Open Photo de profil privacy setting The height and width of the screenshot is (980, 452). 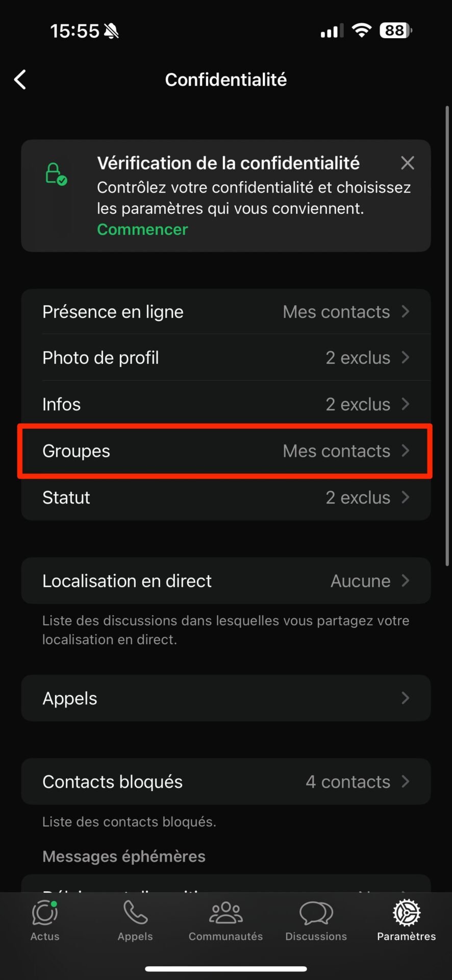pos(226,358)
